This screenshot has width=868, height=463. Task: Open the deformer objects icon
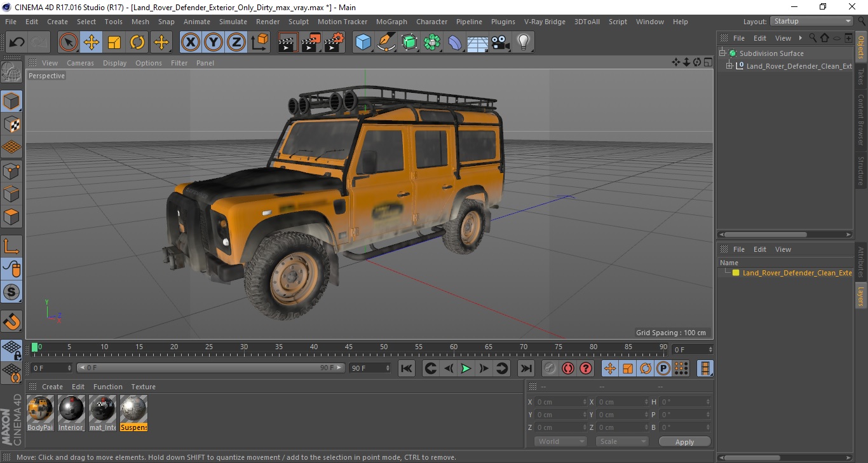click(455, 43)
